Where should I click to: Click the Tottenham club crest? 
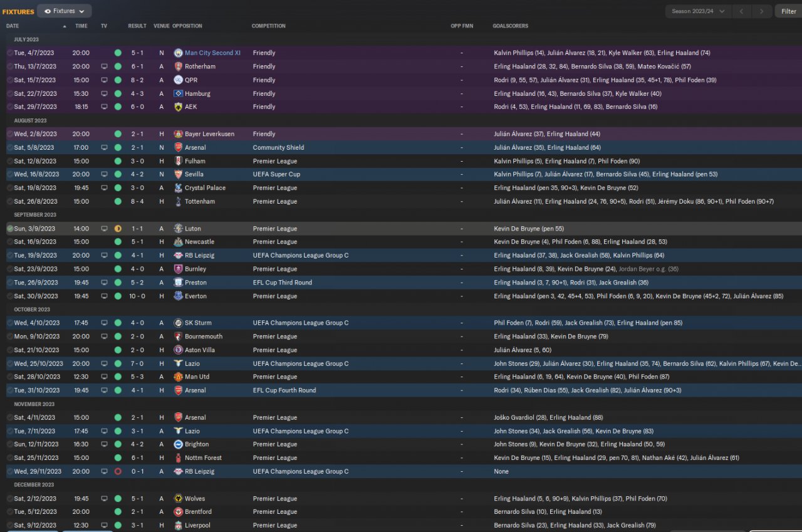(x=178, y=202)
